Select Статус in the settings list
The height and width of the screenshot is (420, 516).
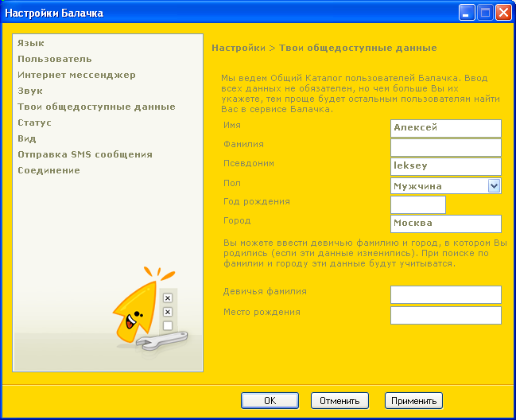(x=34, y=122)
